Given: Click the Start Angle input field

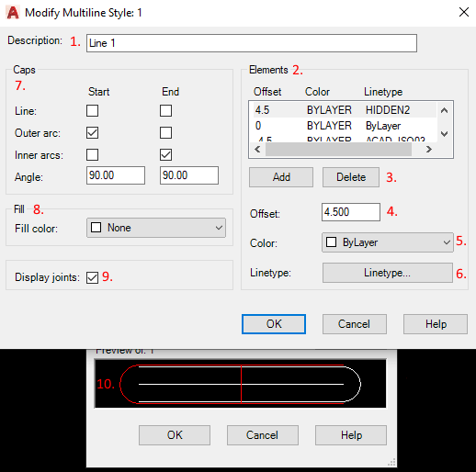Looking at the screenshot, I should (x=116, y=175).
